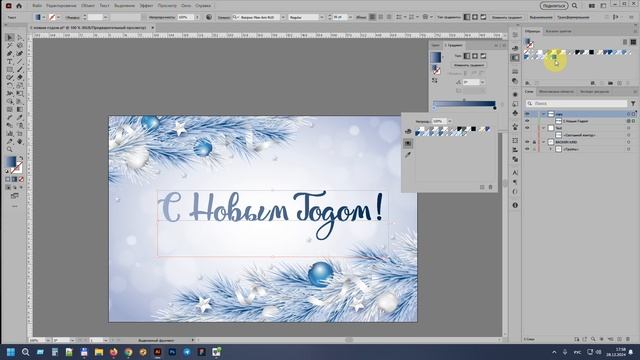Viewport: 640px width, 360px height.
Task: Expand the <Группа> sublayer
Action: point(550,149)
